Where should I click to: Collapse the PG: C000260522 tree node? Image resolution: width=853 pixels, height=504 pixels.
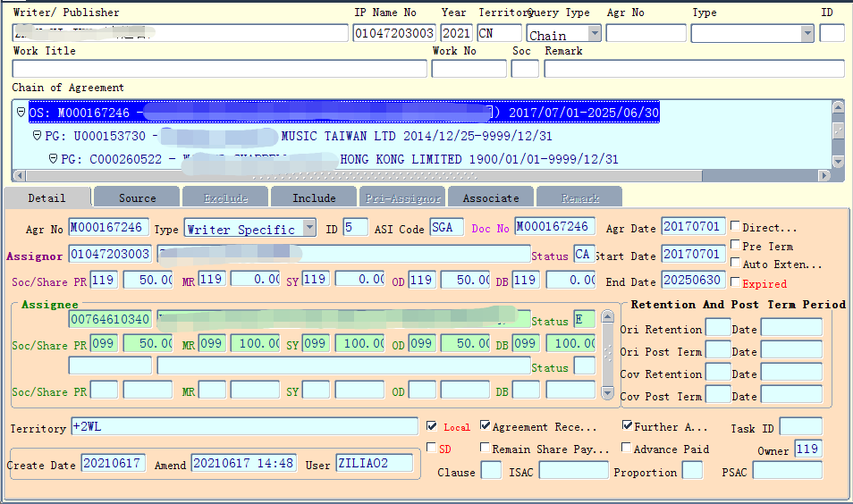click(54, 159)
